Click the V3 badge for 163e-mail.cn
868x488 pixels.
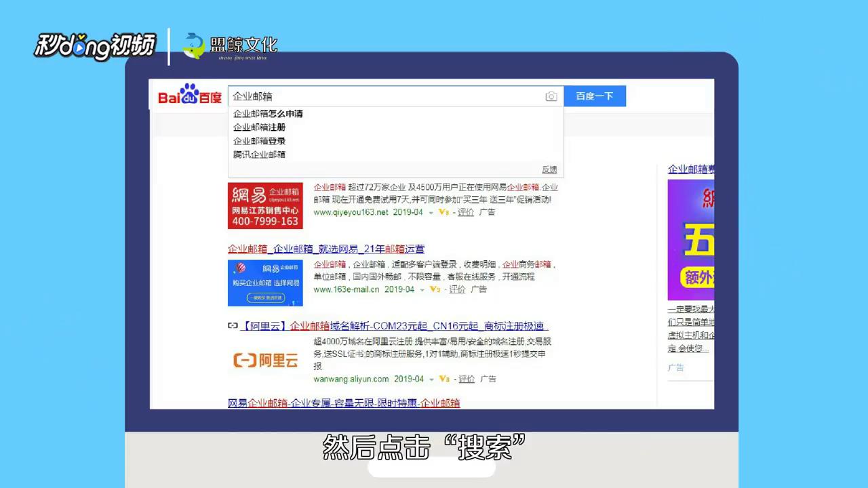[435, 289]
